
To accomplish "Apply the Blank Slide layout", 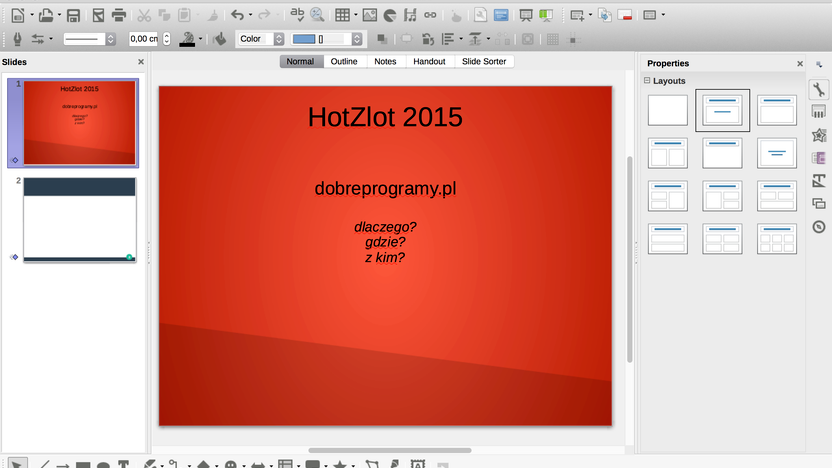I will click(668, 110).
